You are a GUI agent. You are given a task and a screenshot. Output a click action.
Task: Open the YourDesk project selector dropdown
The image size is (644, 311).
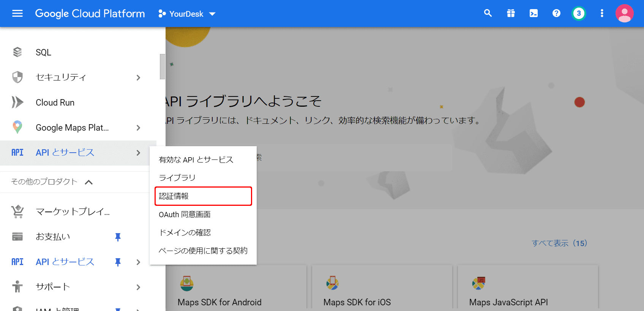click(187, 14)
